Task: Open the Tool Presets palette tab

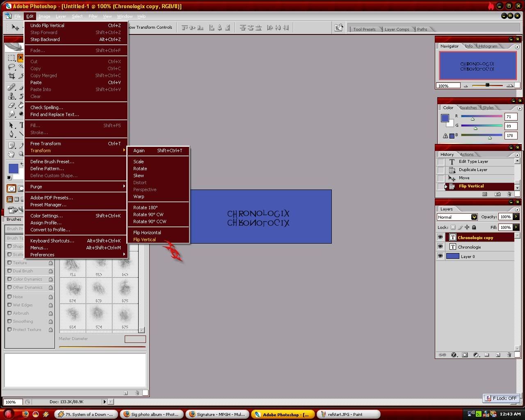Action: (x=364, y=29)
